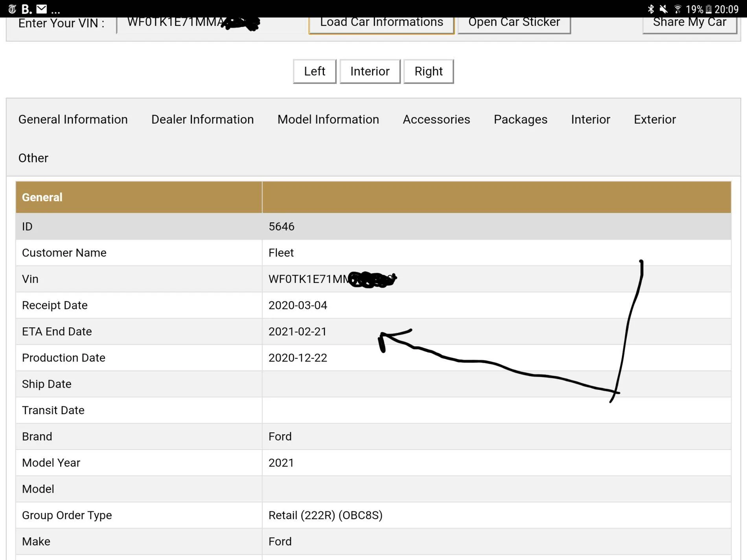Click the Production Date label
747x560 pixels.
coord(64,358)
